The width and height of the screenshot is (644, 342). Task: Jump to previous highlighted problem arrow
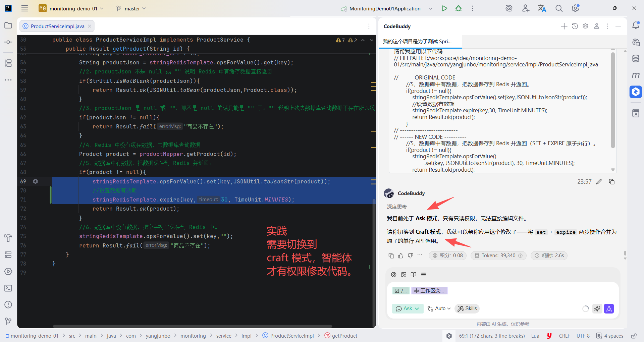pyautogui.click(x=363, y=40)
